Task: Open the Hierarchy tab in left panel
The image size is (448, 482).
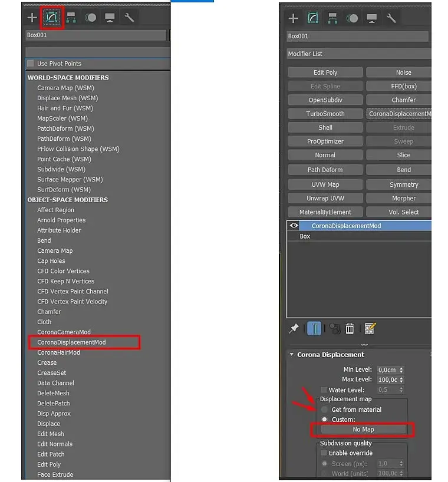Action: click(71, 18)
